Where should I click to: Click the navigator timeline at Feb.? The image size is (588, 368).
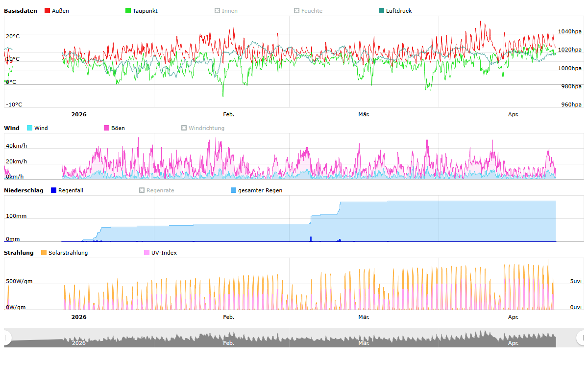tap(229, 343)
